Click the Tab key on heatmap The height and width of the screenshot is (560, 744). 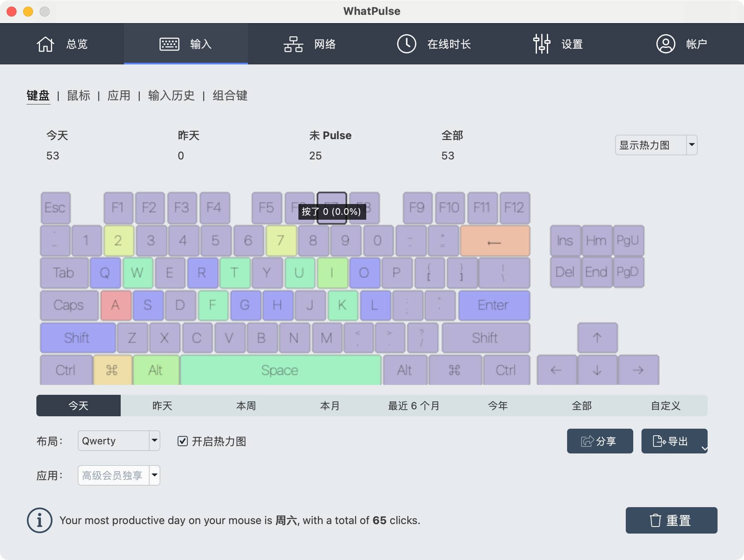pyautogui.click(x=64, y=273)
